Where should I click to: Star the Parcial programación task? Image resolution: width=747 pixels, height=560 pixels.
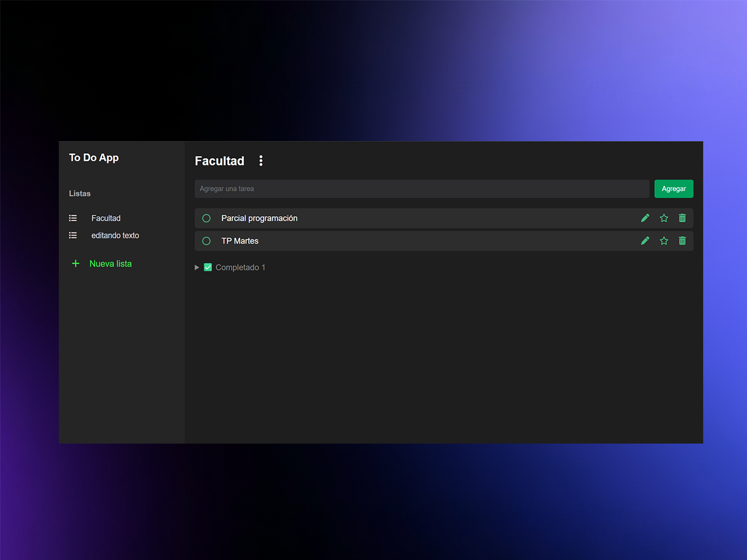[664, 218]
